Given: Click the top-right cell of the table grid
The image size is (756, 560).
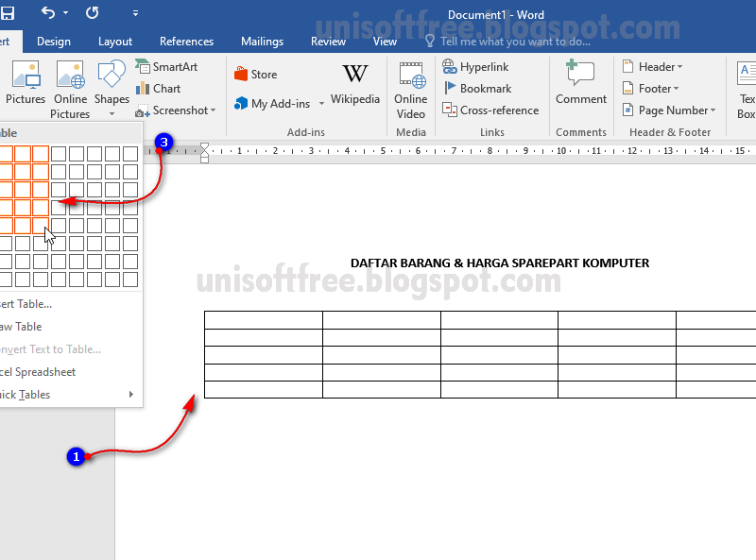Looking at the screenshot, I should [130, 154].
